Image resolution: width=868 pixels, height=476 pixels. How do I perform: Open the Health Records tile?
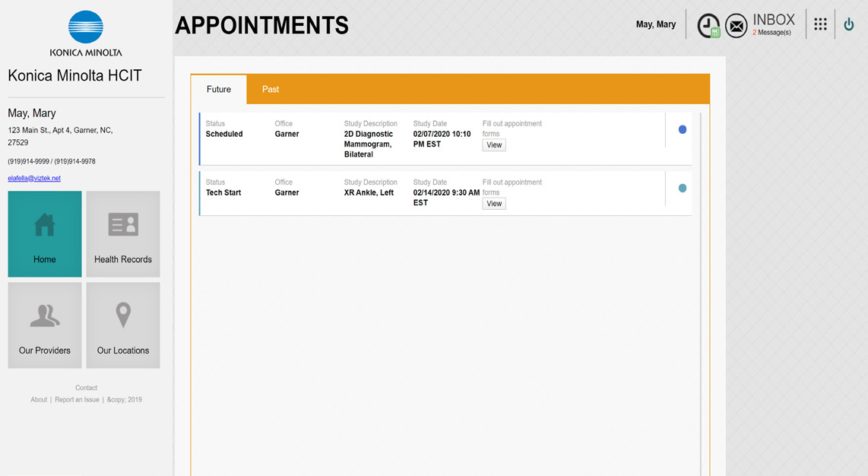(x=123, y=233)
